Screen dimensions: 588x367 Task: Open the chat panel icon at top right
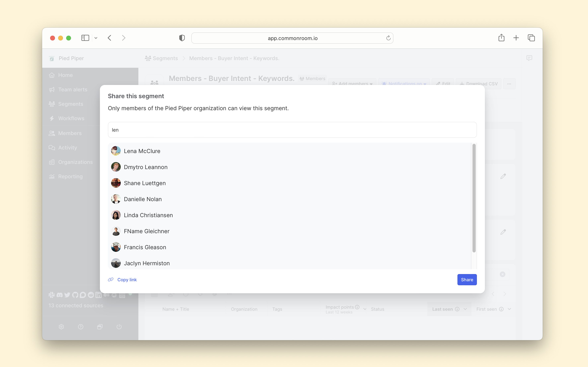pos(529,58)
